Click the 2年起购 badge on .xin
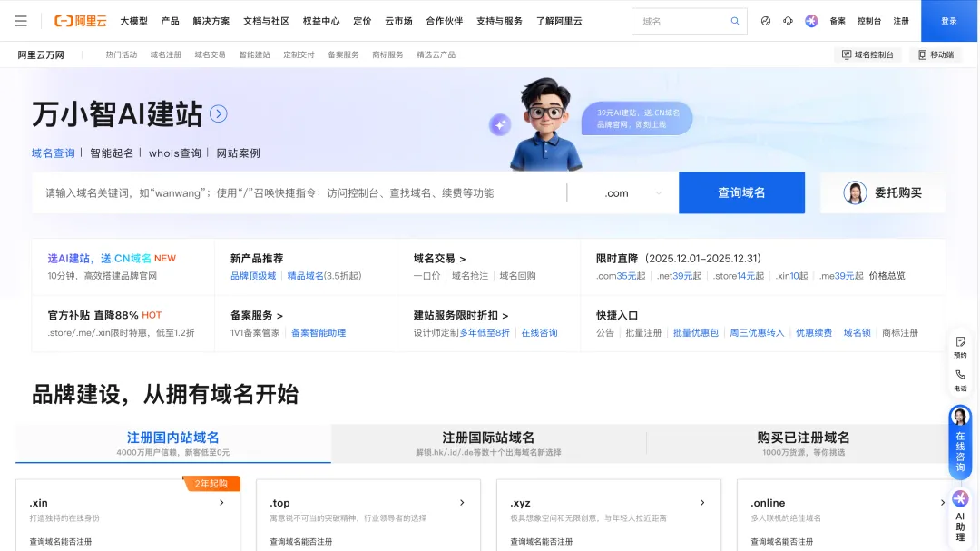980x551 pixels. pyautogui.click(x=211, y=484)
